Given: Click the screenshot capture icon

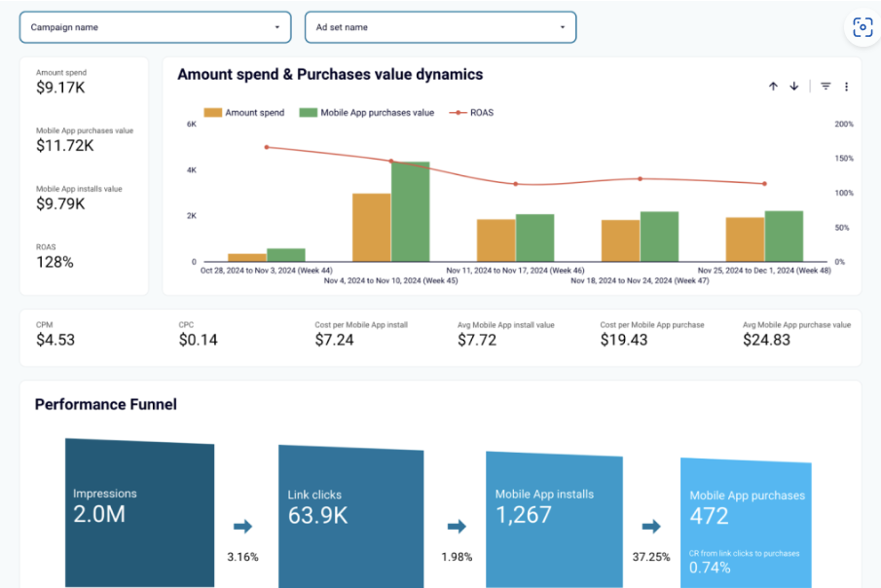Looking at the screenshot, I should 863,27.
